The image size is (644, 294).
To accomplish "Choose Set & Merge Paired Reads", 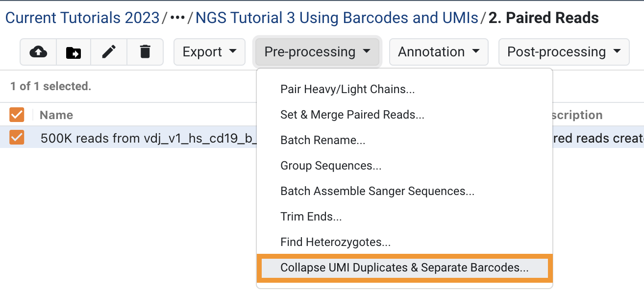I will pyautogui.click(x=352, y=115).
